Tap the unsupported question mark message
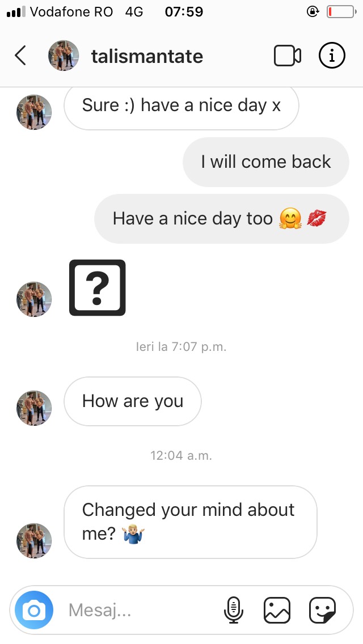Image resolution: width=363 pixels, height=644 pixels. tap(97, 287)
